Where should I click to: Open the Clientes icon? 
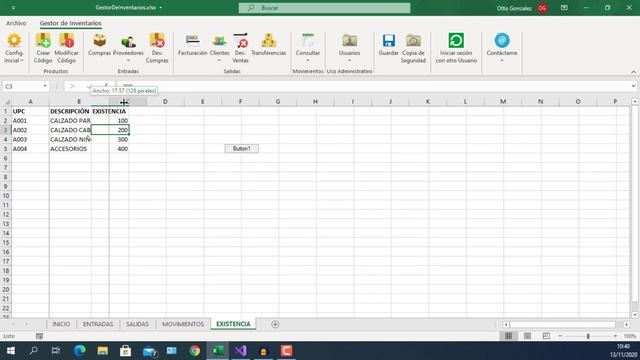point(219,40)
